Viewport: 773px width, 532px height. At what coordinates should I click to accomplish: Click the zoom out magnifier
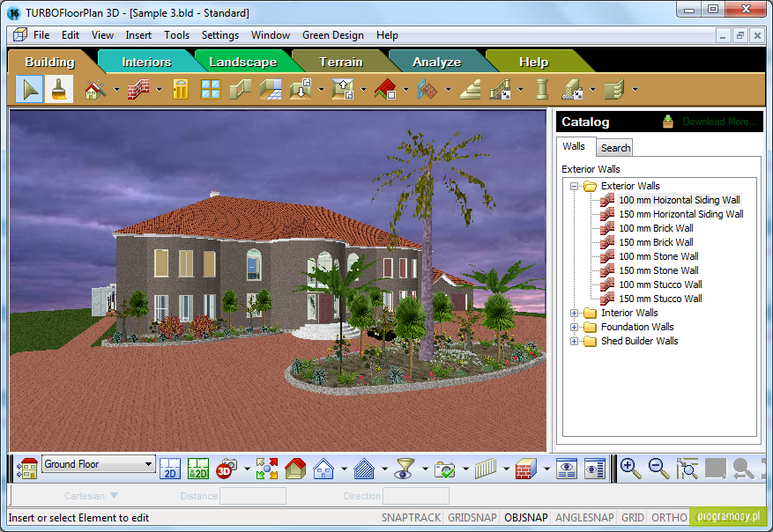658,468
